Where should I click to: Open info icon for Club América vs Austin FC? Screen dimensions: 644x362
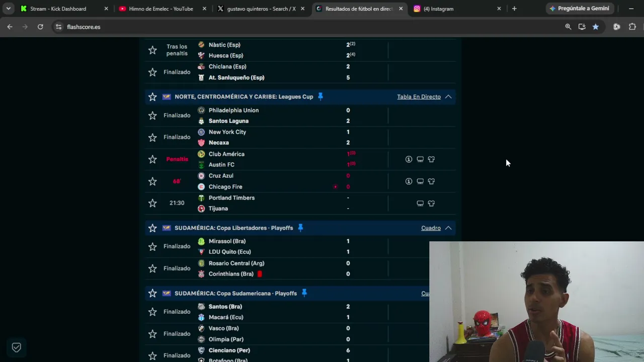[x=409, y=159]
